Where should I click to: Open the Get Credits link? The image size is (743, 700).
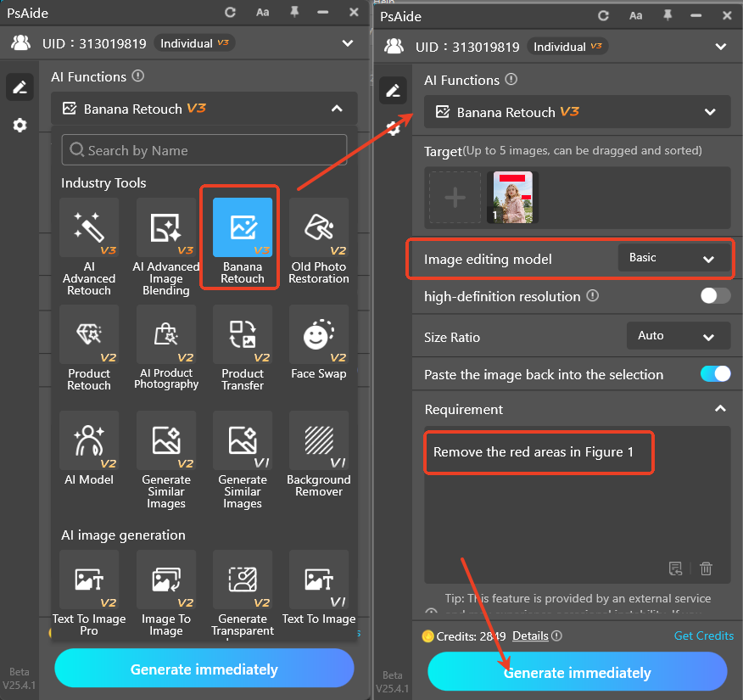(x=706, y=636)
